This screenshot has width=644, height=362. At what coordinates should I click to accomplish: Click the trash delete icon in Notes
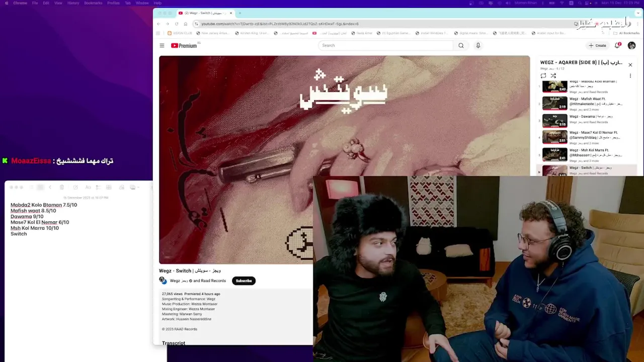(x=61, y=187)
